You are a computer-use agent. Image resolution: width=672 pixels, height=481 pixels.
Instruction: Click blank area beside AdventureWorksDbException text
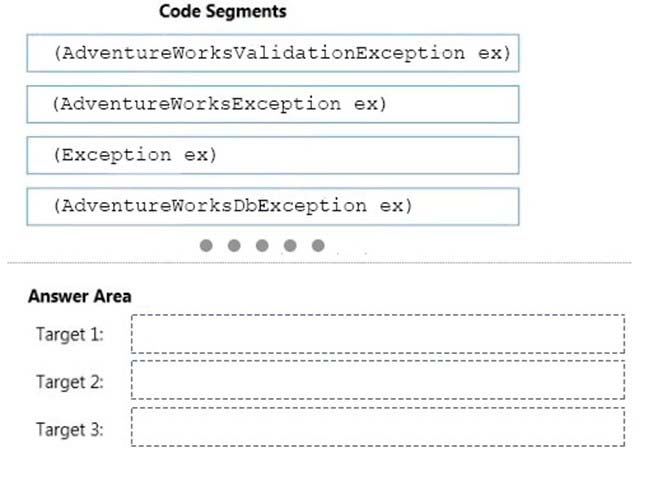pos(465,206)
